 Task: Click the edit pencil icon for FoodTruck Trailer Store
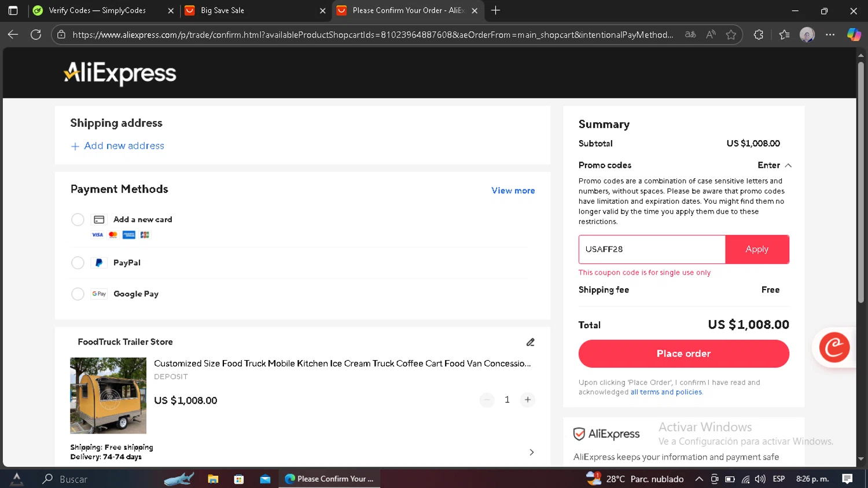530,342
